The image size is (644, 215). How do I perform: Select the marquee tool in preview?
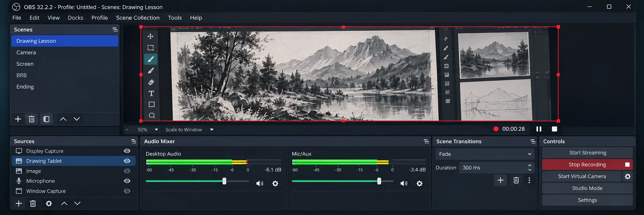click(x=151, y=48)
